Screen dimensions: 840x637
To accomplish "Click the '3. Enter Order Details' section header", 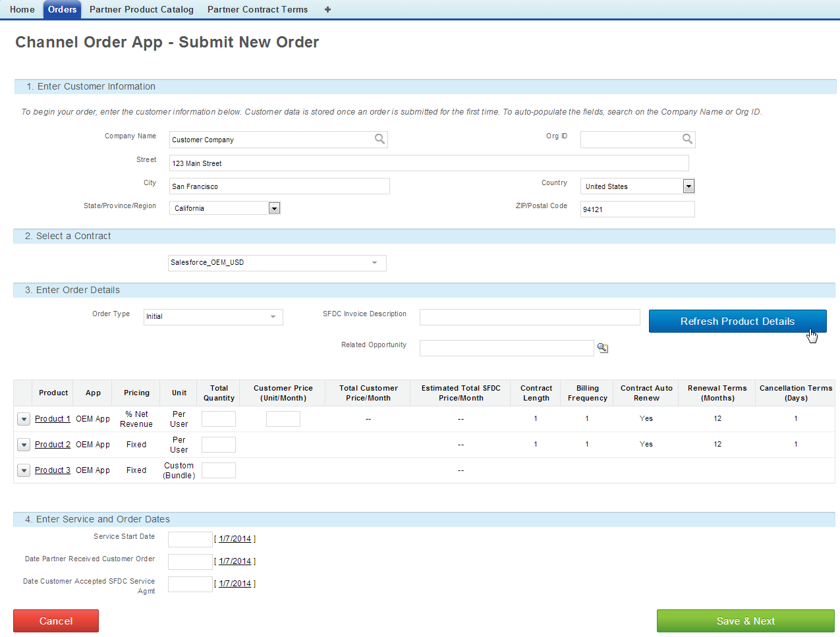I will tap(425, 290).
